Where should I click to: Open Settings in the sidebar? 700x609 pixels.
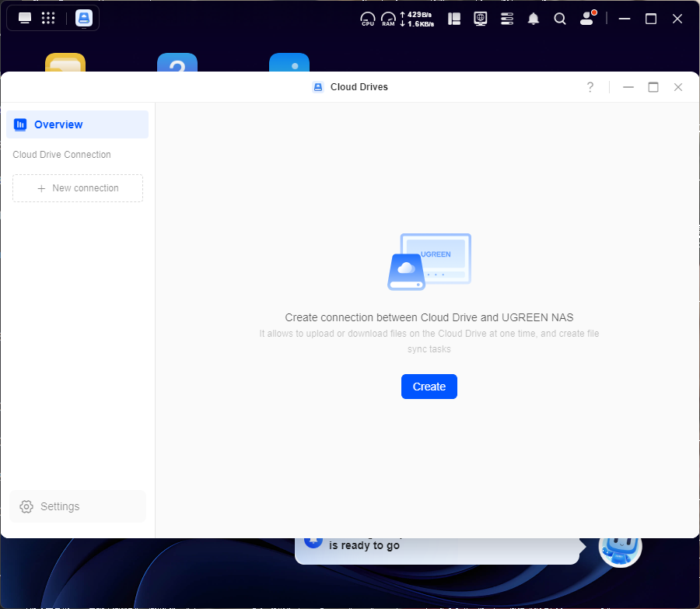(x=77, y=506)
